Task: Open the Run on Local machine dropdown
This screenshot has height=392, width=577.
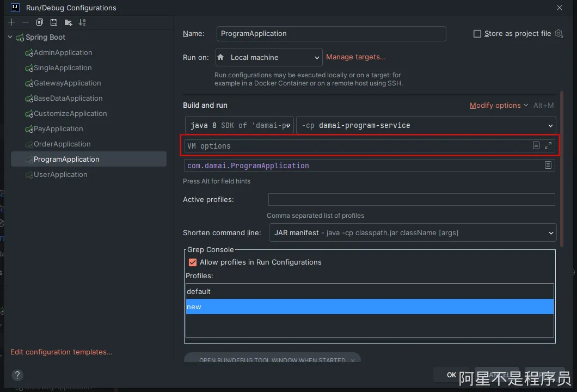Action: click(x=269, y=57)
